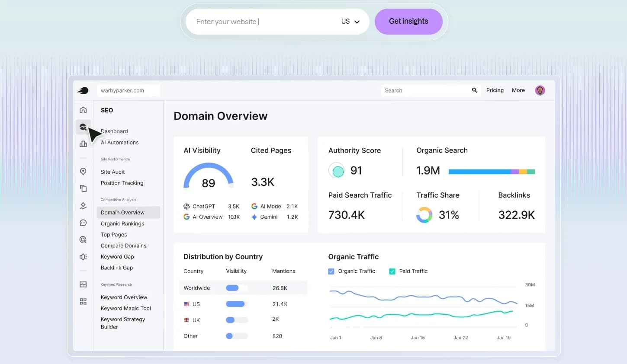Open the user avatar menu
Image resolution: width=627 pixels, height=364 pixels.
point(540,90)
